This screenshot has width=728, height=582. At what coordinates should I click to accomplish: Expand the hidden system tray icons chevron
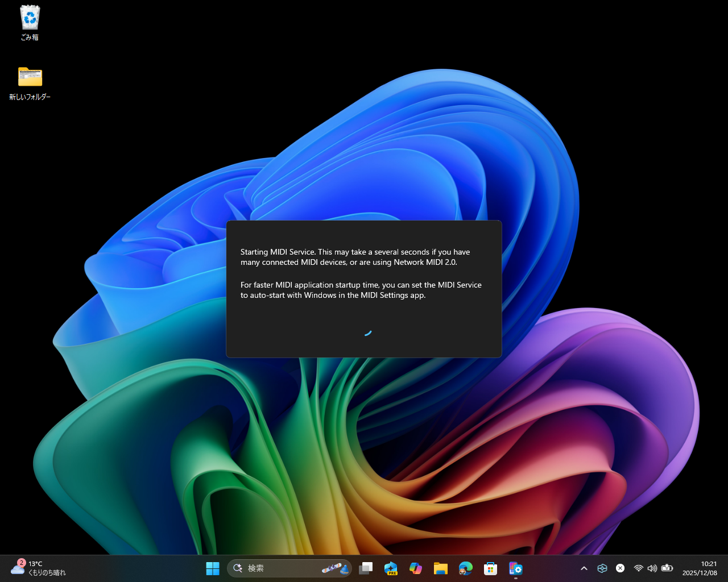point(584,568)
